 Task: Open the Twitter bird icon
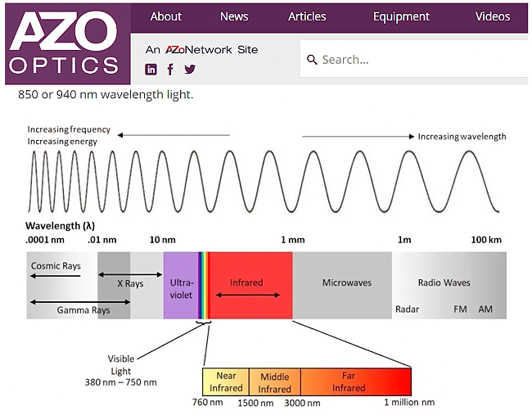click(x=190, y=70)
